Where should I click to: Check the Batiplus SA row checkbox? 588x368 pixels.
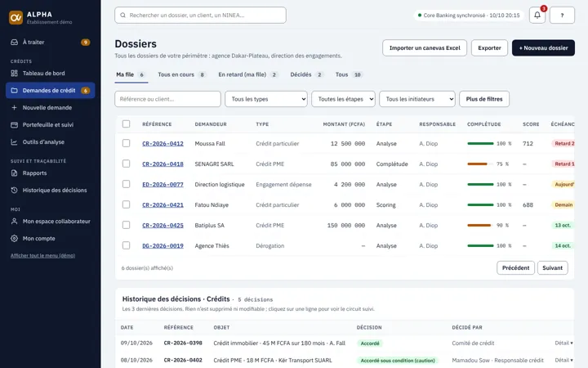tap(126, 225)
